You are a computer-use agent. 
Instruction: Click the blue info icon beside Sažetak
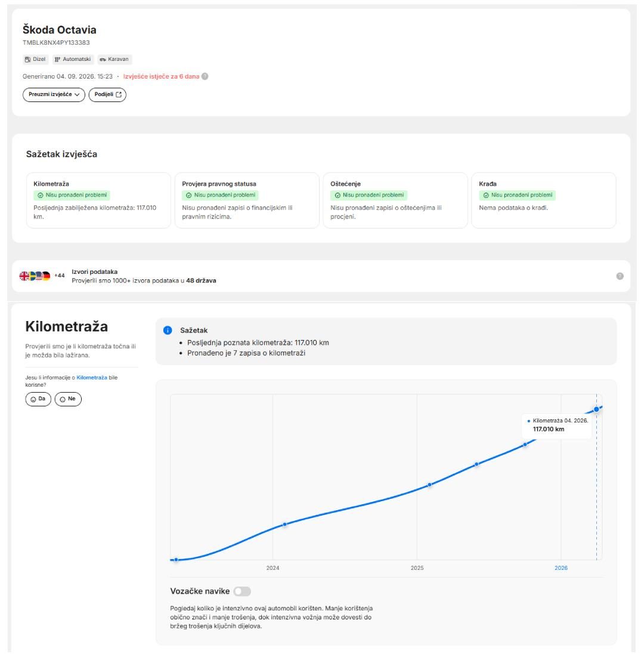168,330
